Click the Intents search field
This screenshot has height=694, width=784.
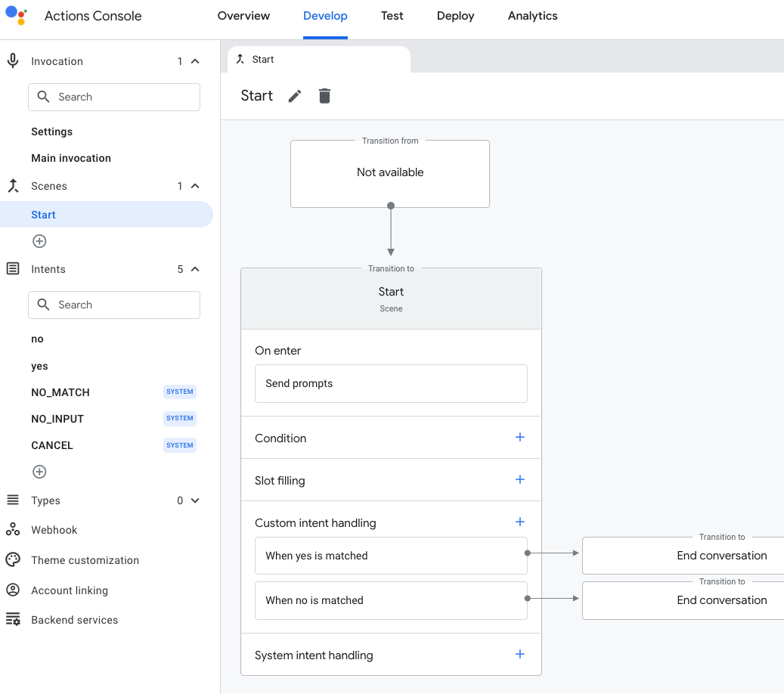coord(114,305)
